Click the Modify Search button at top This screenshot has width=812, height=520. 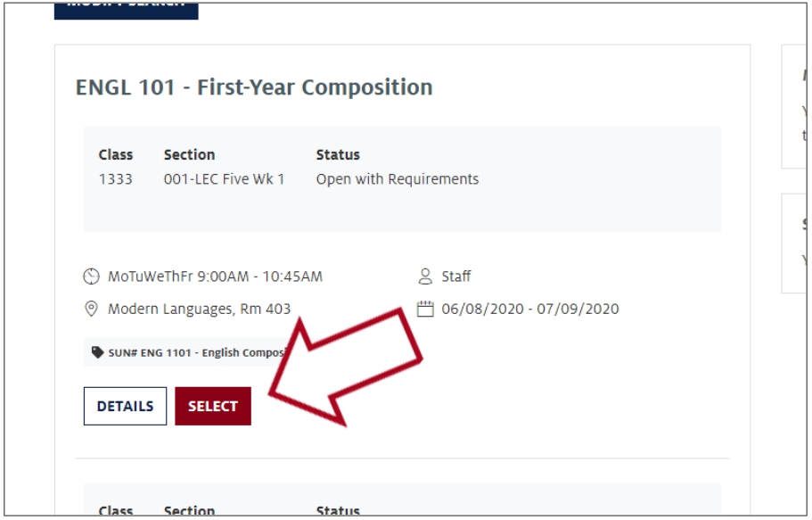pos(127,11)
